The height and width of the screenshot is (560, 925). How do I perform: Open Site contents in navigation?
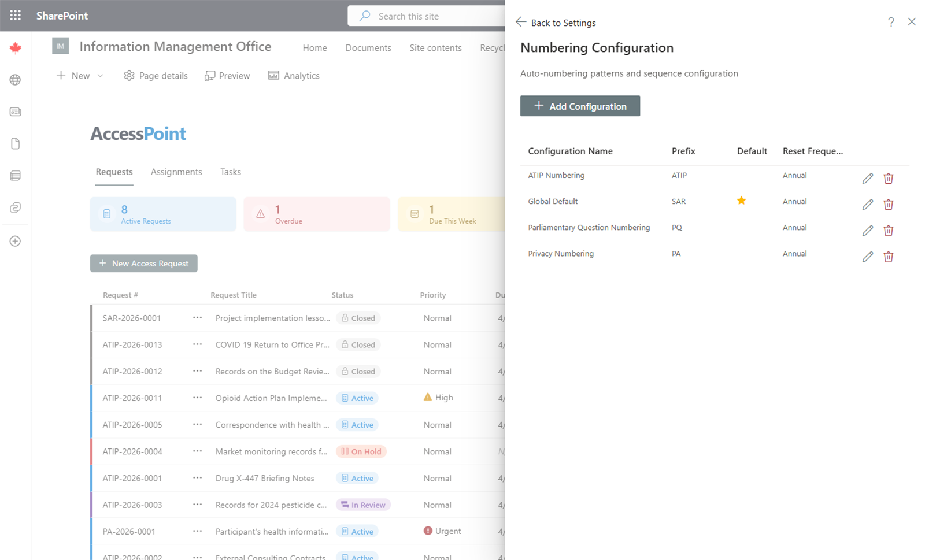point(435,48)
